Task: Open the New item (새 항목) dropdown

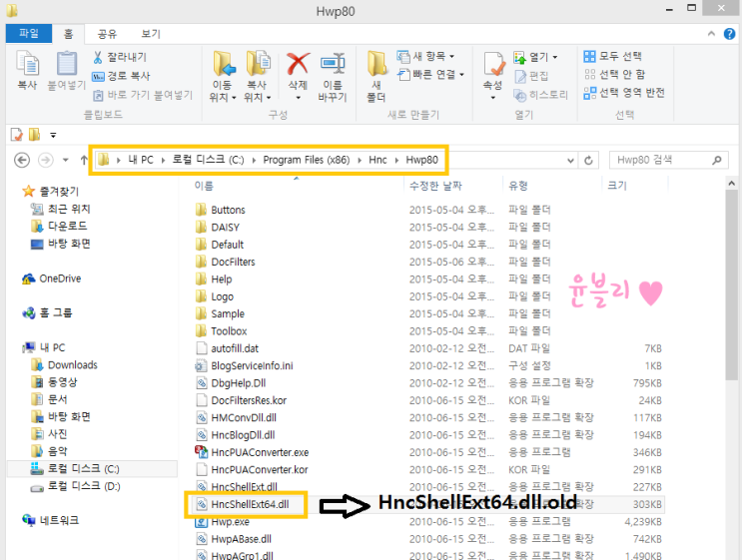Action: click(x=425, y=56)
